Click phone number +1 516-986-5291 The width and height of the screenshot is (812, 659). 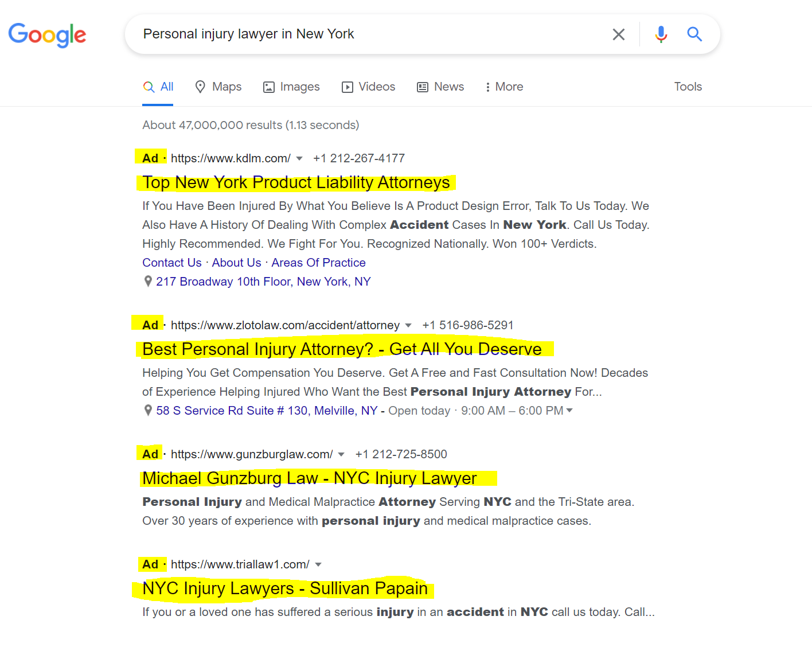click(x=468, y=325)
